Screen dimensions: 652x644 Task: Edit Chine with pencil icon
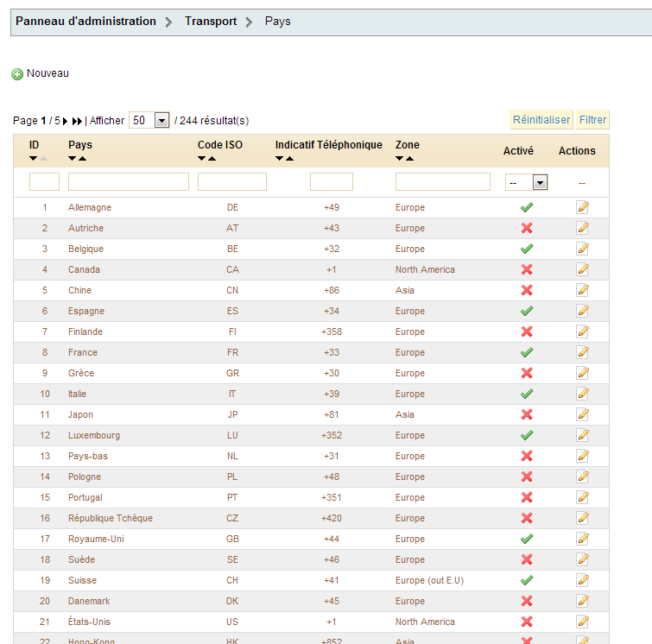(583, 290)
